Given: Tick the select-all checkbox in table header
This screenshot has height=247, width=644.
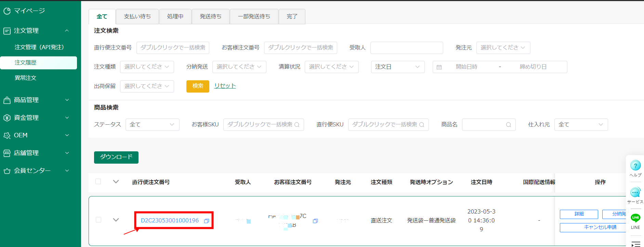Looking at the screenshot, I should [x=98, y=181].
